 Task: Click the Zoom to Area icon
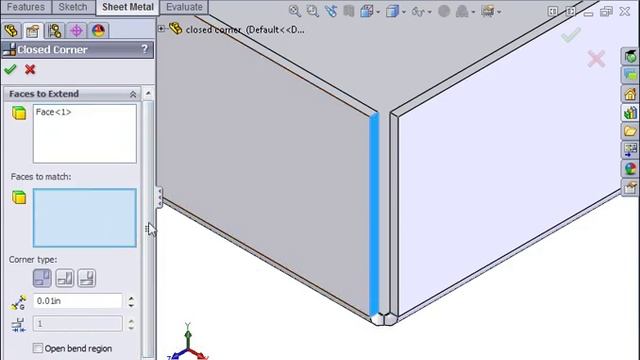pos(313,11)
